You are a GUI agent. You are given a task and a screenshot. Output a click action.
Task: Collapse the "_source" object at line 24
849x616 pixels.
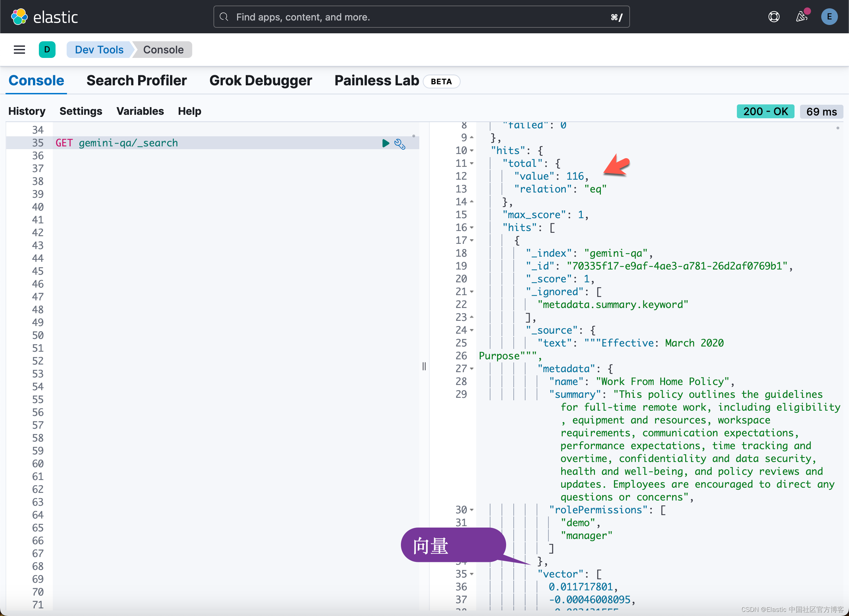[472, 330]
